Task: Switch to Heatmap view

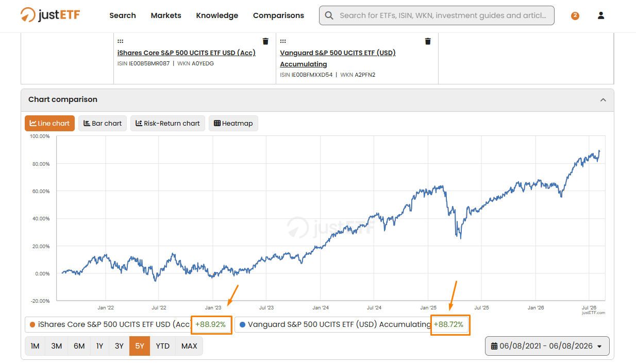Action: pos(233,123)
